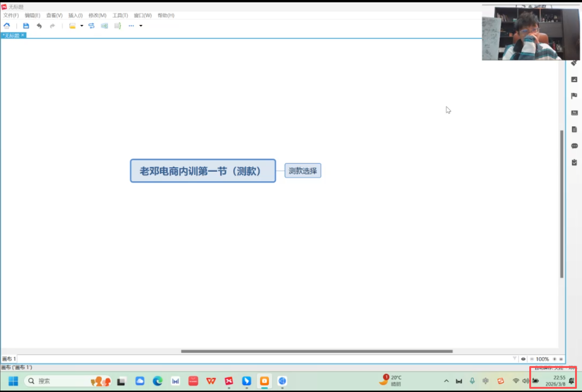Click zoom out minus button beside 100%
The image size is (582, 392).
(x=532, y=359)
